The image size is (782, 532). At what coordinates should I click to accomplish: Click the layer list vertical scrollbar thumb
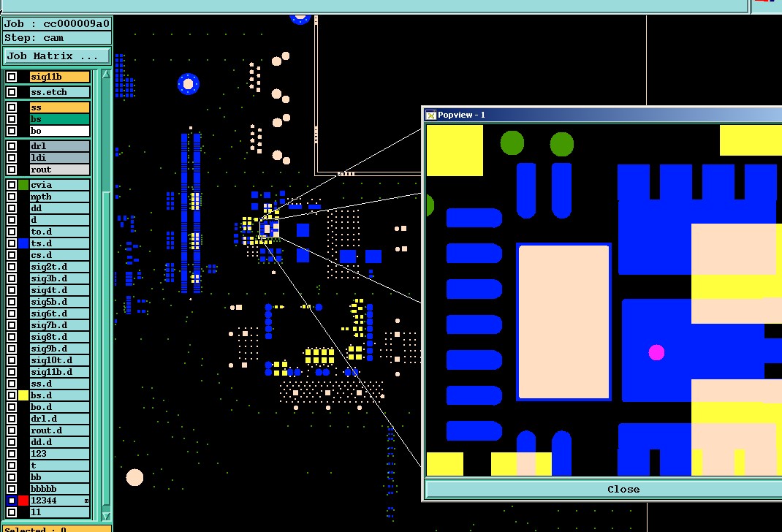tap(106, 349)
